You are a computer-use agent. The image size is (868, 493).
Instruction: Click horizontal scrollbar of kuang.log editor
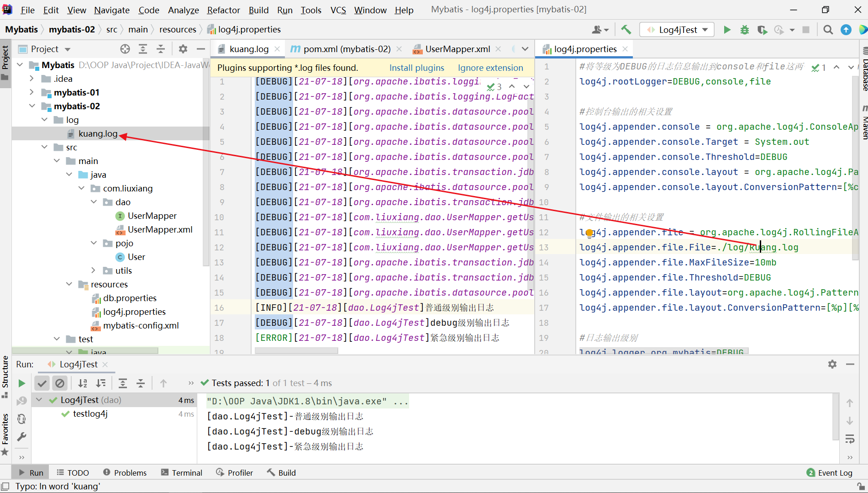point(296,351)
